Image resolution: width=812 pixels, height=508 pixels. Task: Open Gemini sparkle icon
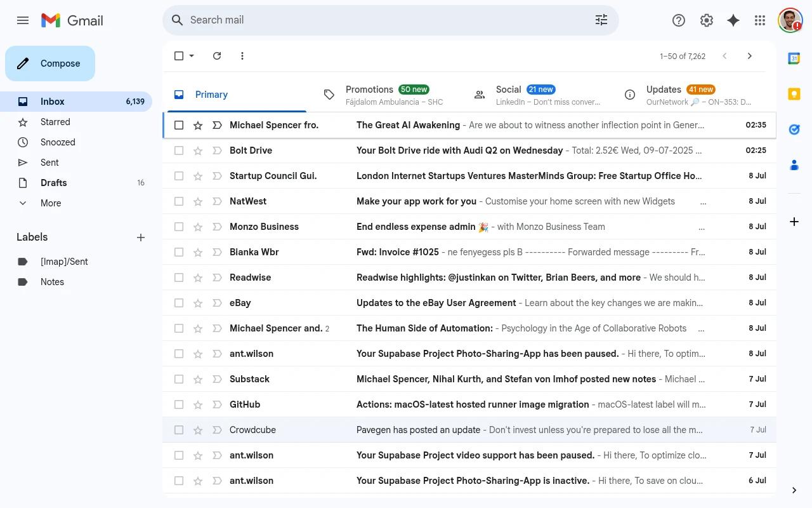(733, 20)
